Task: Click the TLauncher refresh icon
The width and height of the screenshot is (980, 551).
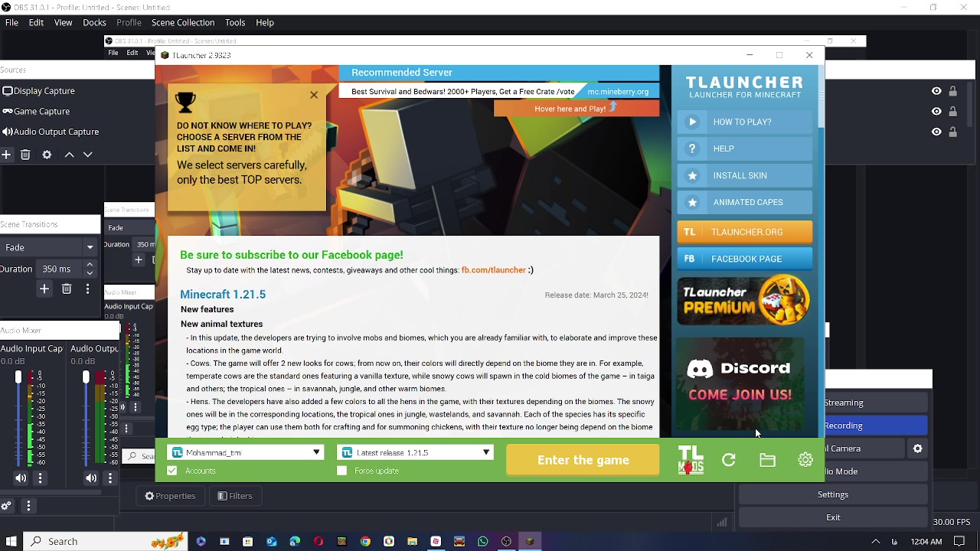Action: click(x=729, y=460)
